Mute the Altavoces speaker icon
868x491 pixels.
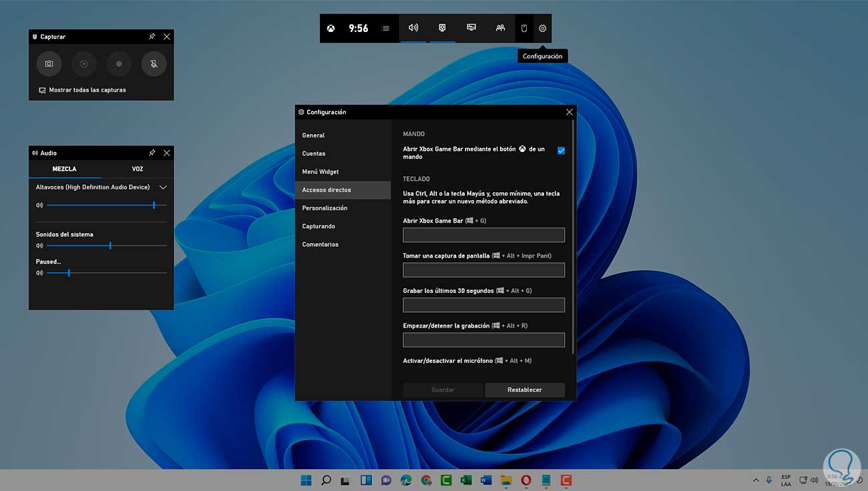(x=39, y=205)
